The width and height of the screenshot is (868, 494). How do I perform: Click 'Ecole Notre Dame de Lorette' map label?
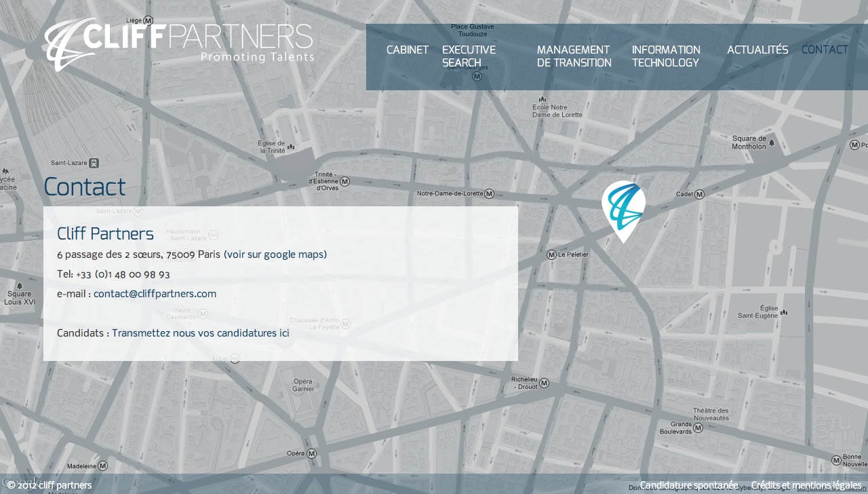click(557, 111)
